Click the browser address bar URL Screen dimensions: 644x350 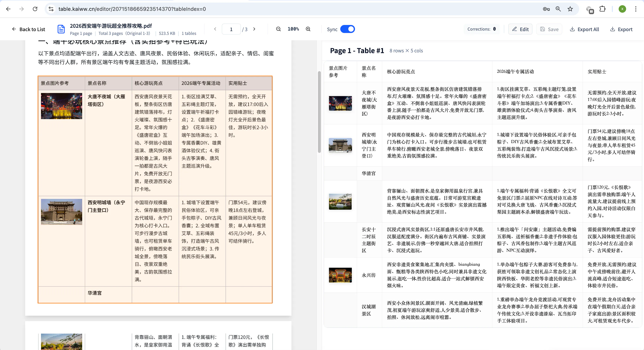[x=132, y=9]
